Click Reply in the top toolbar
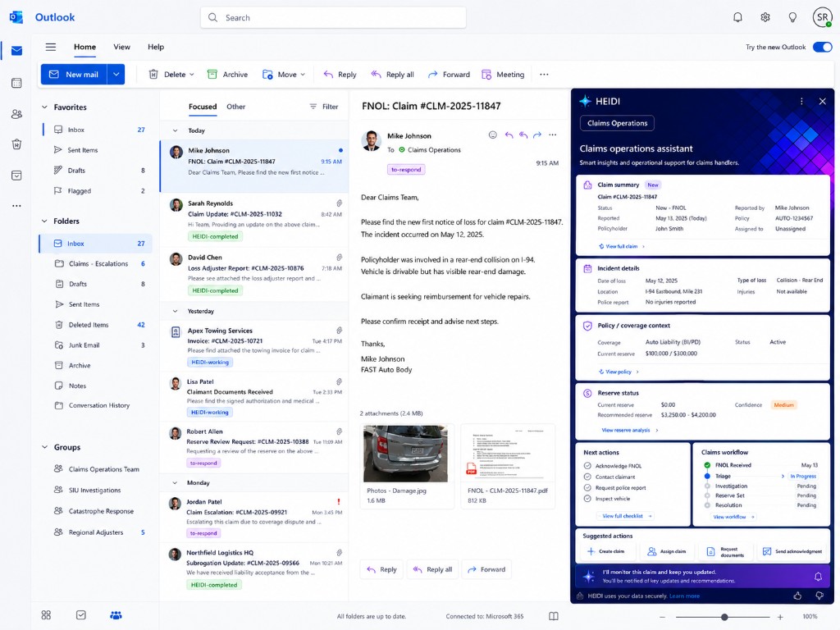The image size is (840, 630). [x=340, y=75]
